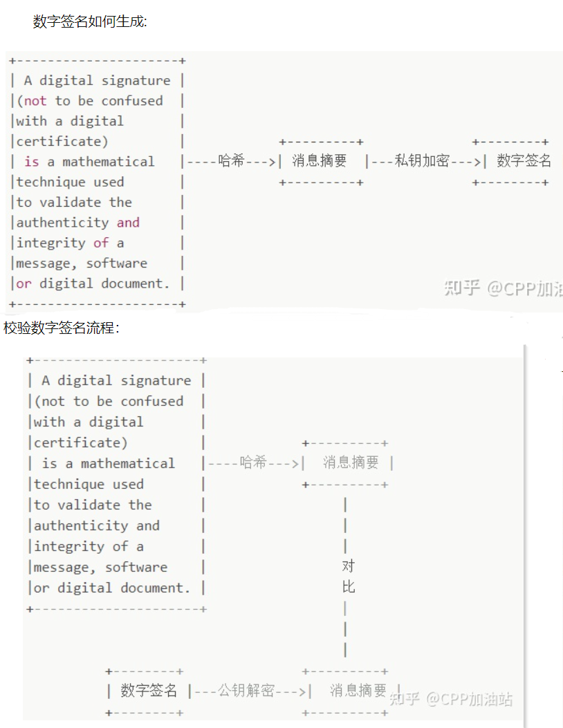Click the 公钥解密 arrow label
The width and height of the screenshot is (563, 728).
(246, 691)
